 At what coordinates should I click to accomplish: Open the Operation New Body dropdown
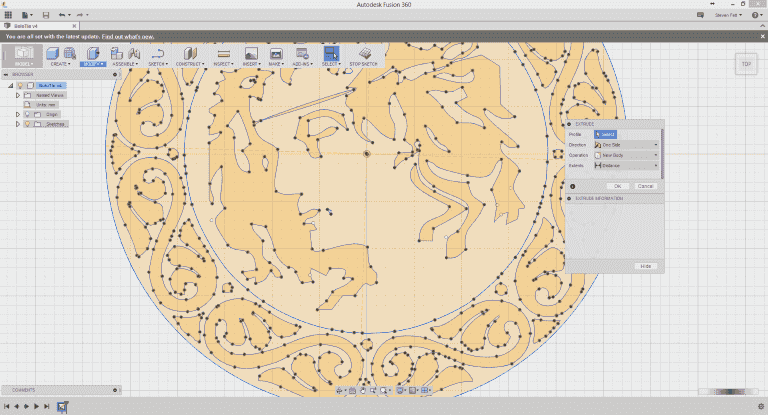point(626,155)
